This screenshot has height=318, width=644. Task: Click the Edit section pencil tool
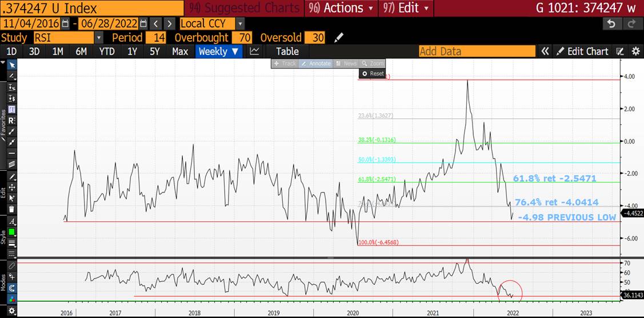click(12, 177)
